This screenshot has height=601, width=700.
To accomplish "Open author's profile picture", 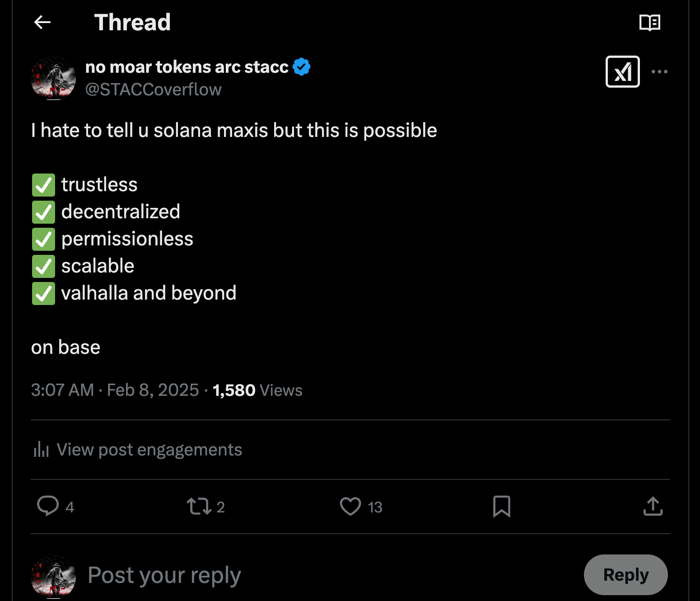I will (x=53, y=78).
